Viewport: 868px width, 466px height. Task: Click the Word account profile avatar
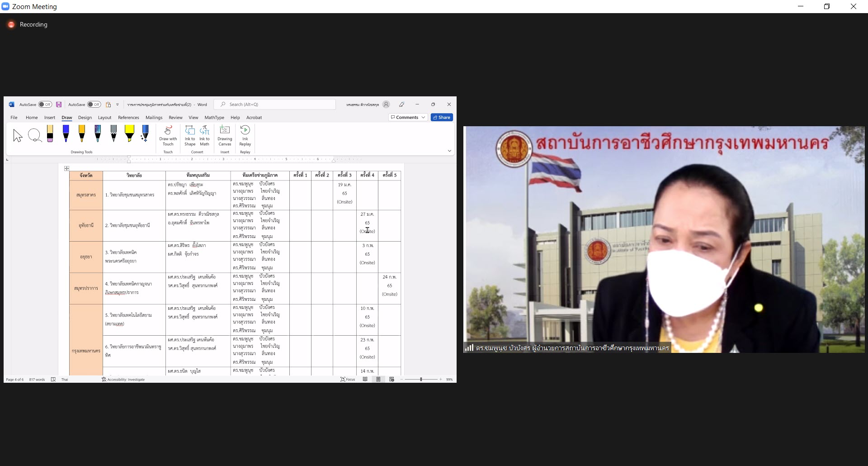point(386,105)
